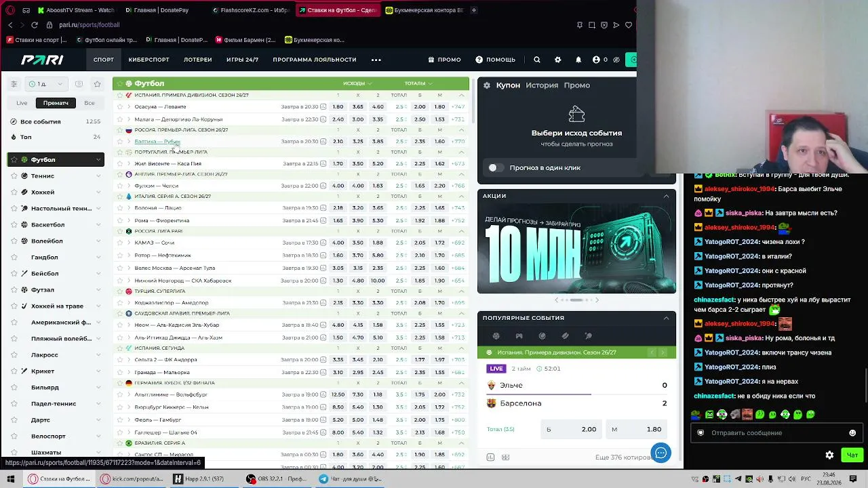
Task: Favorite the Осасуна — Леванте match star
Action: 120,107
